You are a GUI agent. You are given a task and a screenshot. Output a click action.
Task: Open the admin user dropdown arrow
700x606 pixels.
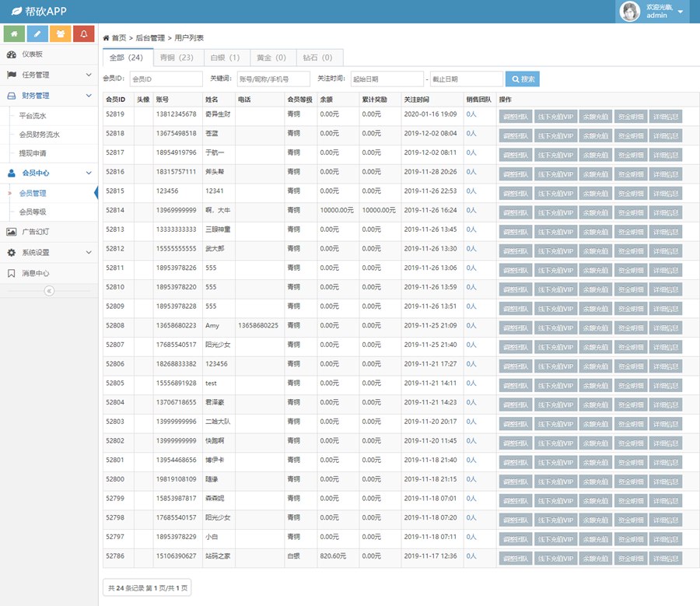coord(681,12)
